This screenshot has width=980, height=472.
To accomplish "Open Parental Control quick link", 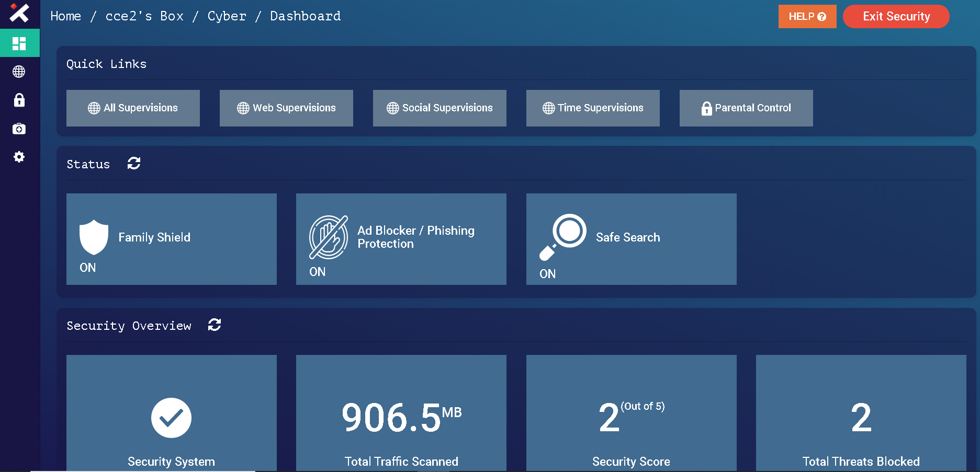I will tap(746, 108).
